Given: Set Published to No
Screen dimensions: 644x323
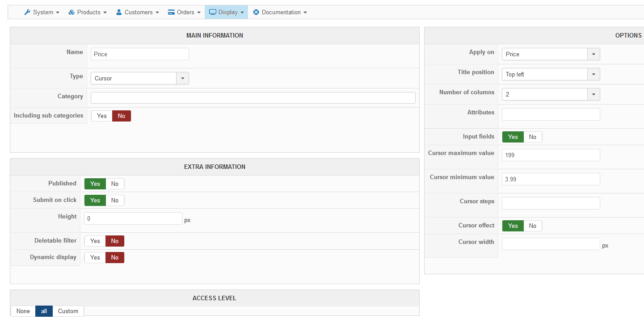Looking at the screenshot, I should point(115,184).
